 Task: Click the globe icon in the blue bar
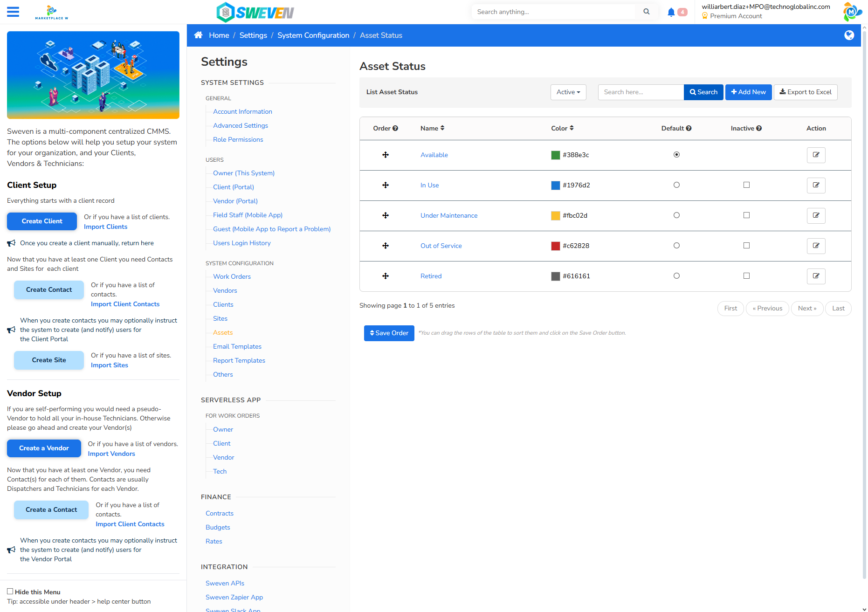(x=849, y=35)
